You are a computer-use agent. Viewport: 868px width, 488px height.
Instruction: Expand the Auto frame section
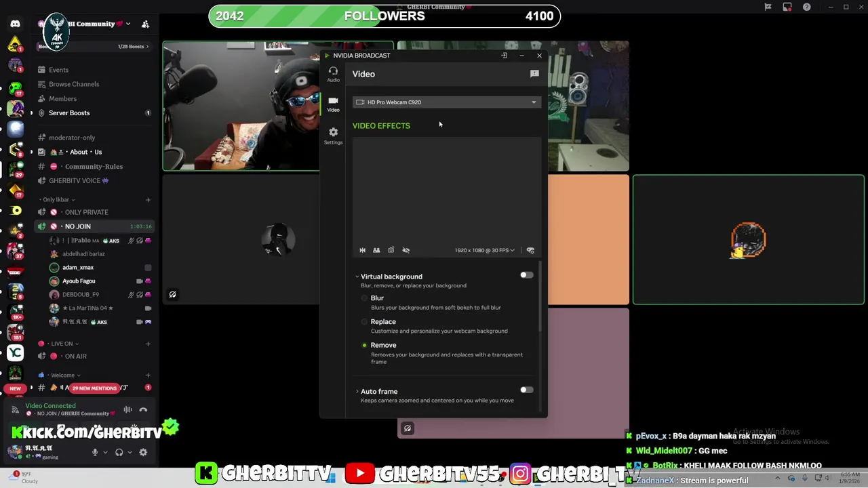pos(357,391)
